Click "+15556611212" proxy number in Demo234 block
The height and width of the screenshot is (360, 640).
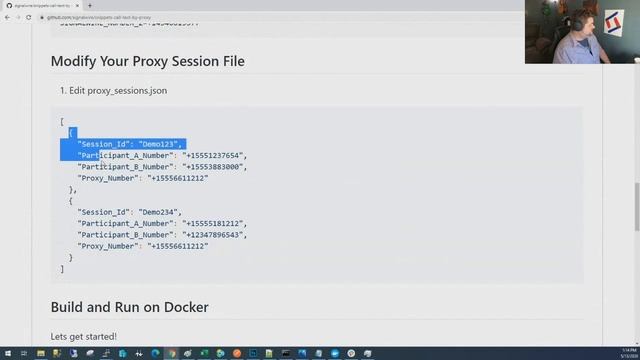tap(178, 247)
